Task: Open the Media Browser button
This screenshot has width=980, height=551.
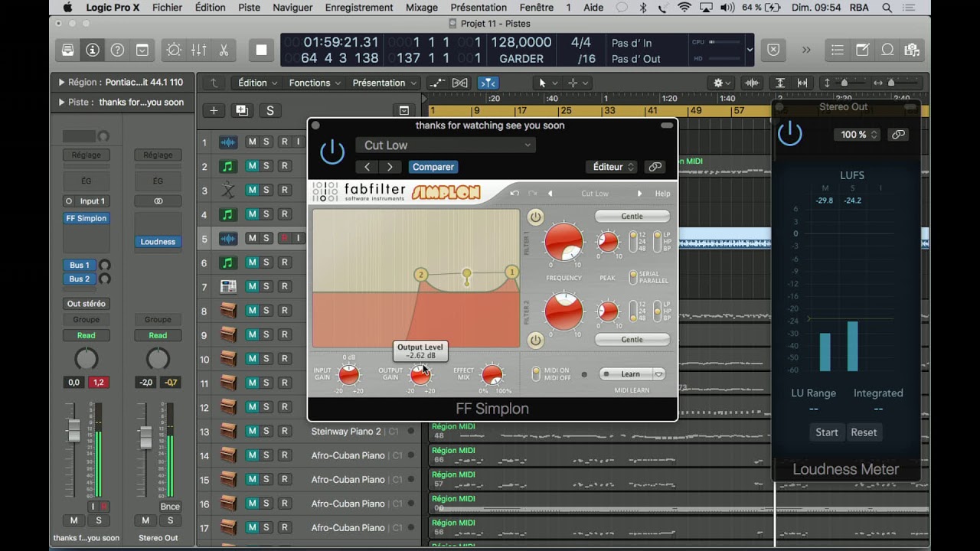Action: (x=911, y=50)
